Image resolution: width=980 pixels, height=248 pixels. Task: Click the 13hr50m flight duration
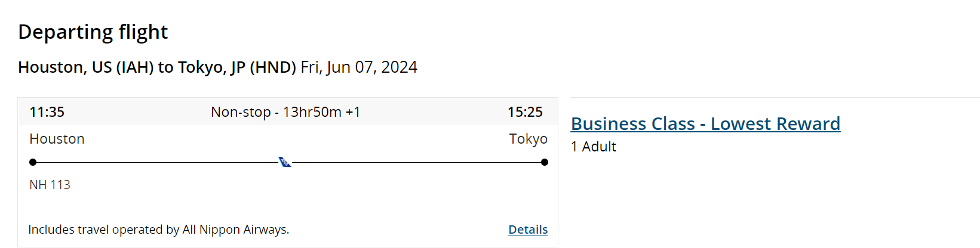[312, 112]
